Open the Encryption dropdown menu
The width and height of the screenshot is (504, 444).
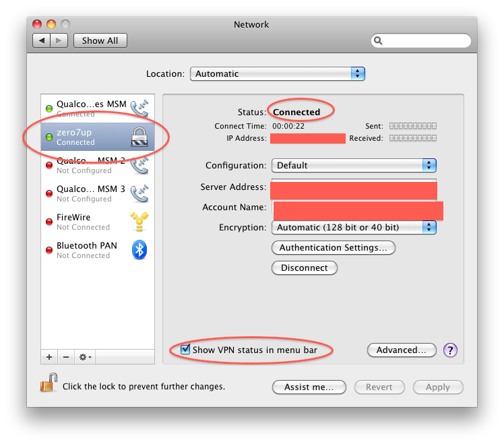[x=354, y=227]
